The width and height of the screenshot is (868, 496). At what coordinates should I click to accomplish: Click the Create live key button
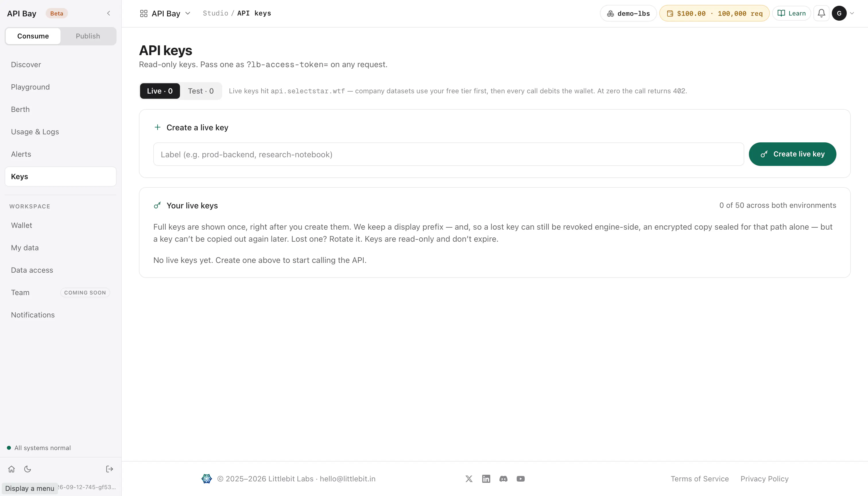(x=793, y=154)
